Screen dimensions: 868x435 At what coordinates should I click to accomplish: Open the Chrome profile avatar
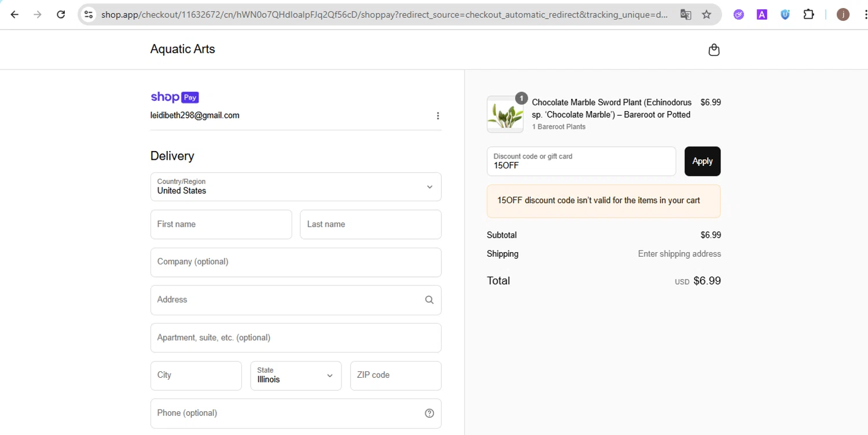(843, 14)
